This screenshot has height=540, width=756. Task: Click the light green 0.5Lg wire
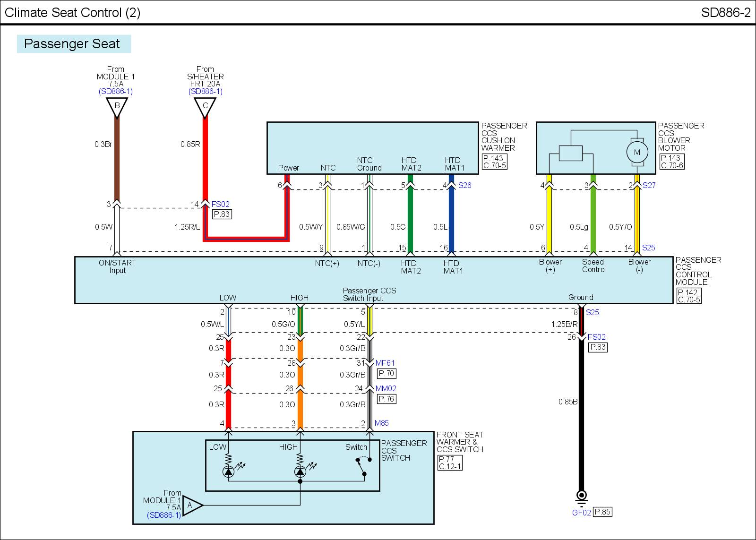coord(593,222)
